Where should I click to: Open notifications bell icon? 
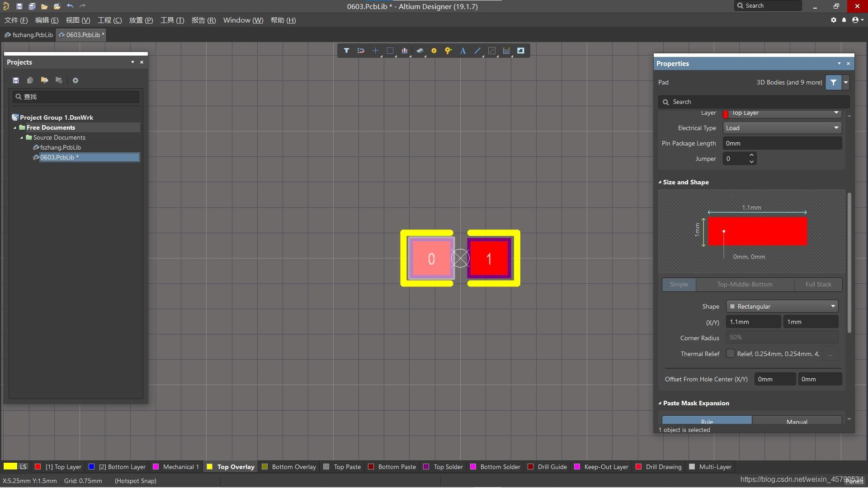844,20
